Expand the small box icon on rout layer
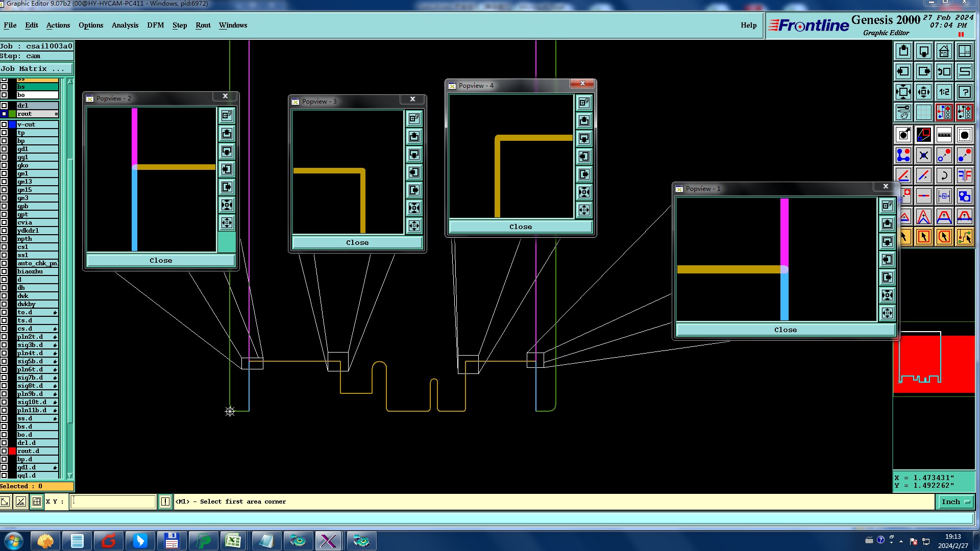Image resolution: width=980 pixels, height=551 pixels. click(56, 114)
